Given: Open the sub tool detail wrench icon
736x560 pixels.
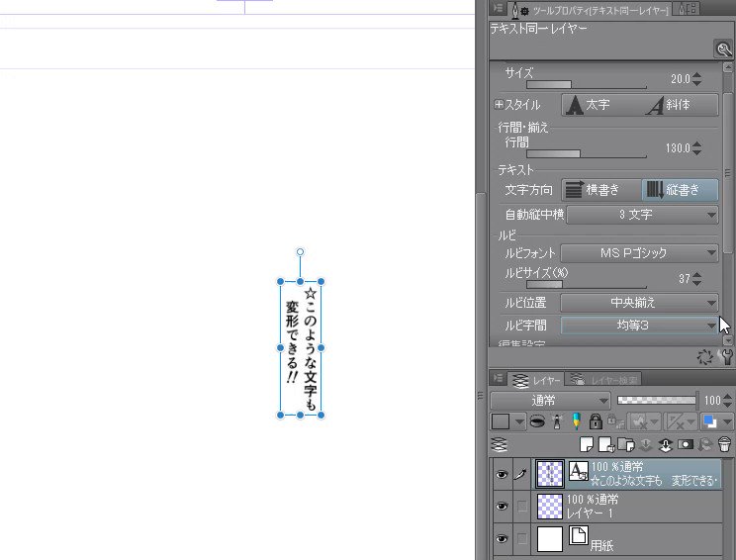Looking at the screenshot, I should [723, 48].
